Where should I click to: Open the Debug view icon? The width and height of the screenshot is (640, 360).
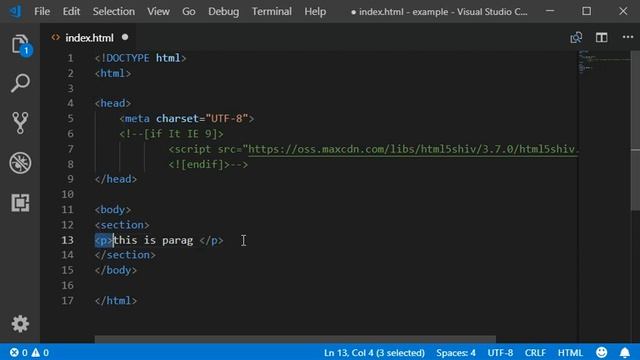coord(20,163)
